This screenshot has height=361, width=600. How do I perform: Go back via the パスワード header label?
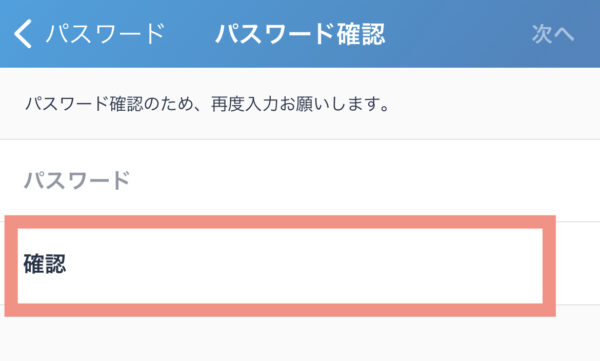coord(105,34)
